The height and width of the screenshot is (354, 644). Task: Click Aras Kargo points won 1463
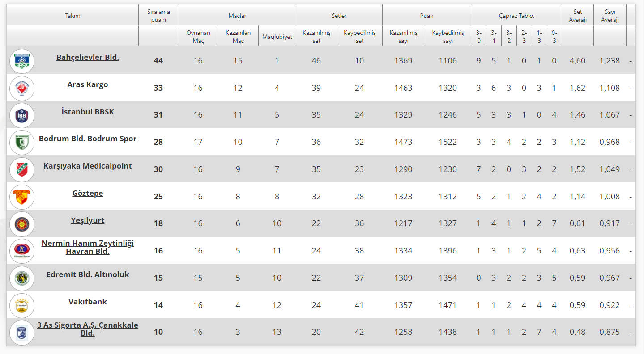coord(403,88)
